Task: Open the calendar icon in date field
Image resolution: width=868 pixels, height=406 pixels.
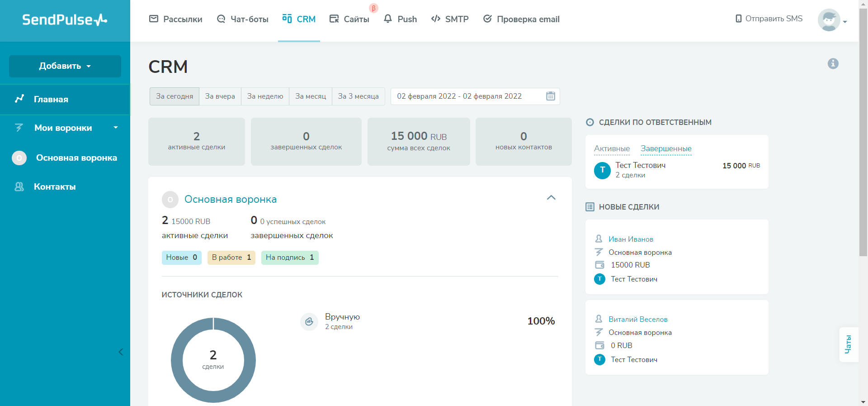Action: pos(550,96)
